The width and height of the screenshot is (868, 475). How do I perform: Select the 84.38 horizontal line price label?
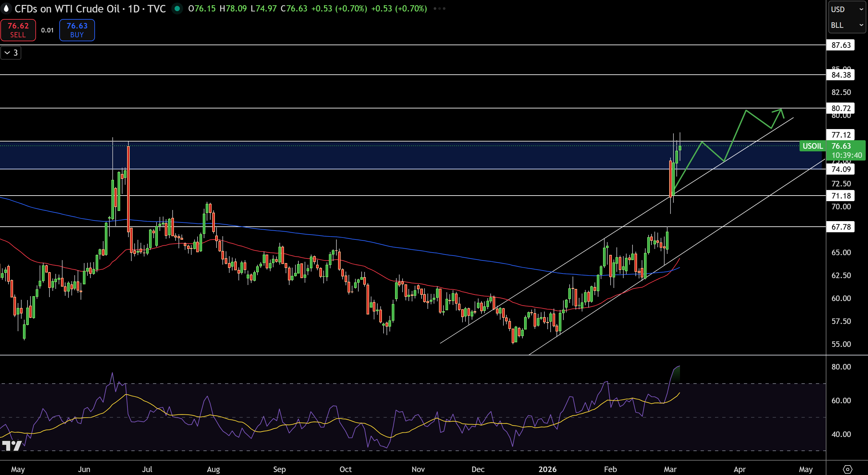click(x=840, y=75)
